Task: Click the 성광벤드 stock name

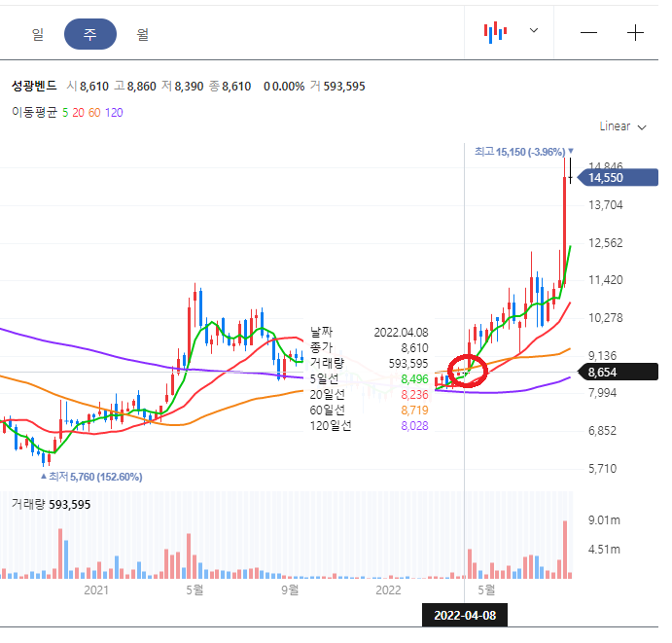Action: click(34, 87)
